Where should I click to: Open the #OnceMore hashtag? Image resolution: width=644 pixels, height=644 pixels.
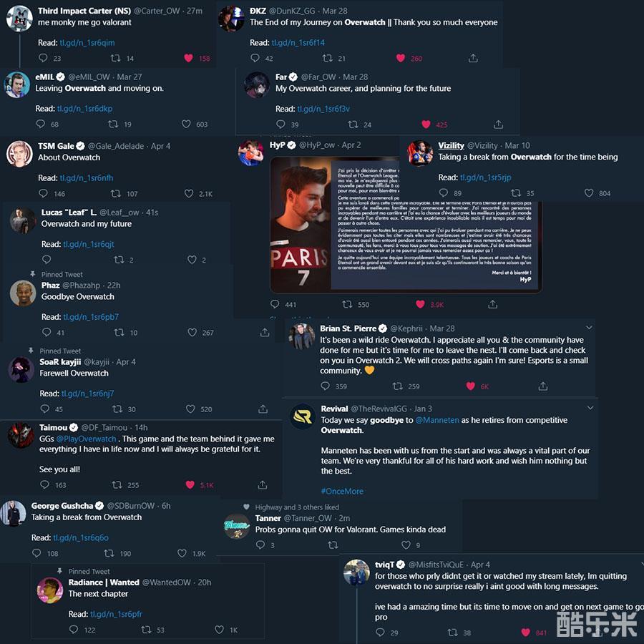(342, 491)
